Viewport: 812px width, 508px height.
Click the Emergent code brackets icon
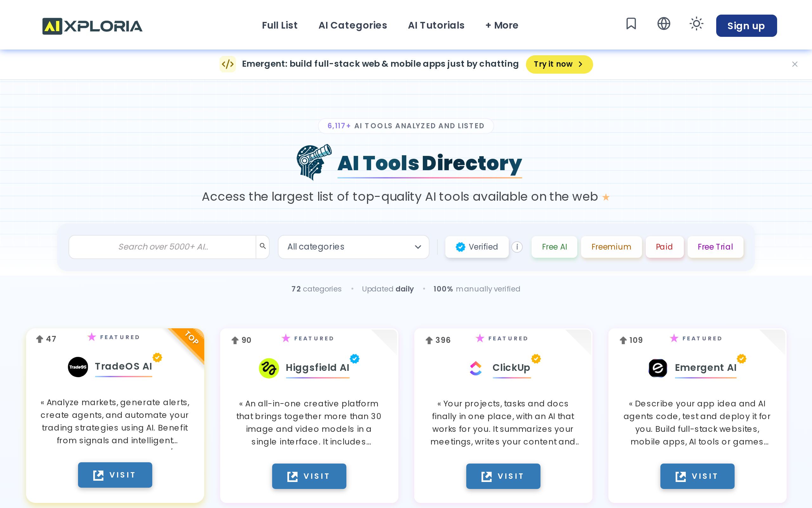point(227,64)
